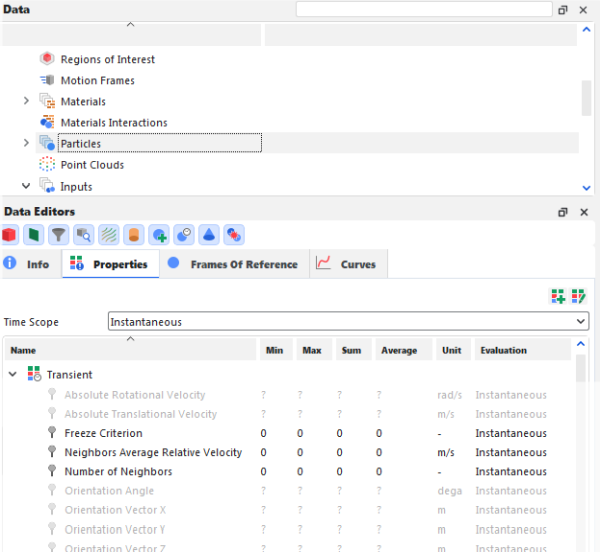Sort by the Average column header
Screen dimensions: 600x552
click(404, 350)
